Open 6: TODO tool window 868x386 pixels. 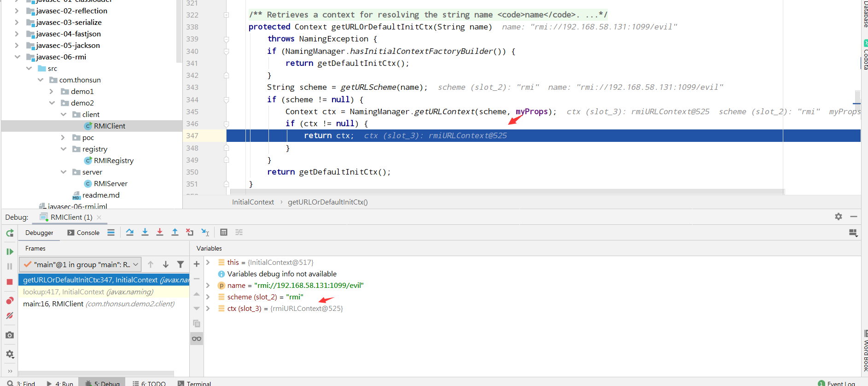149,383
